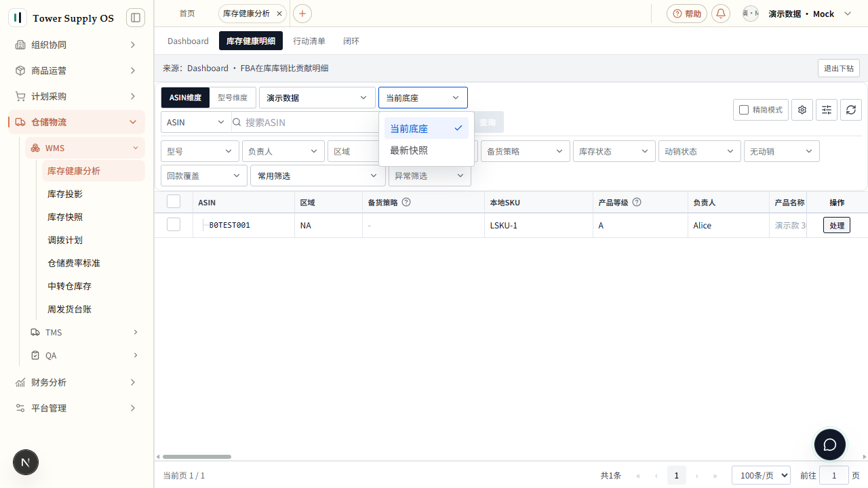
Task: Click the 退出下钻 button
Action: (x=839, y=68)
